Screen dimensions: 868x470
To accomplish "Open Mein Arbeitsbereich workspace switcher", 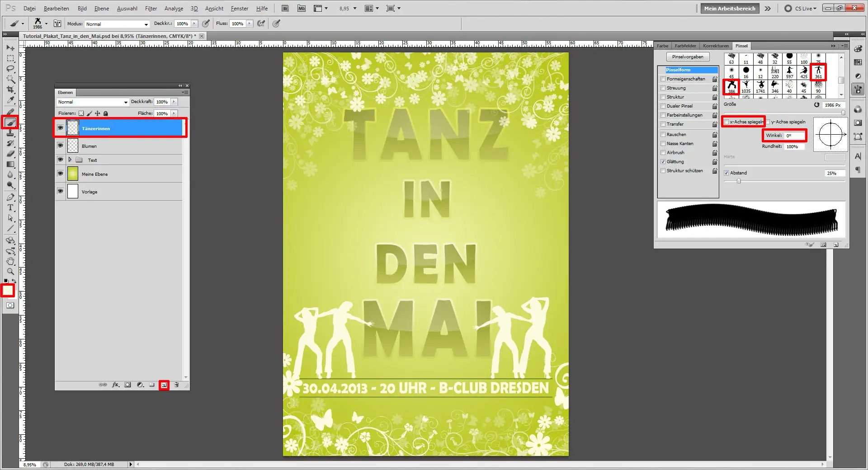I will (x=729, y=8).
